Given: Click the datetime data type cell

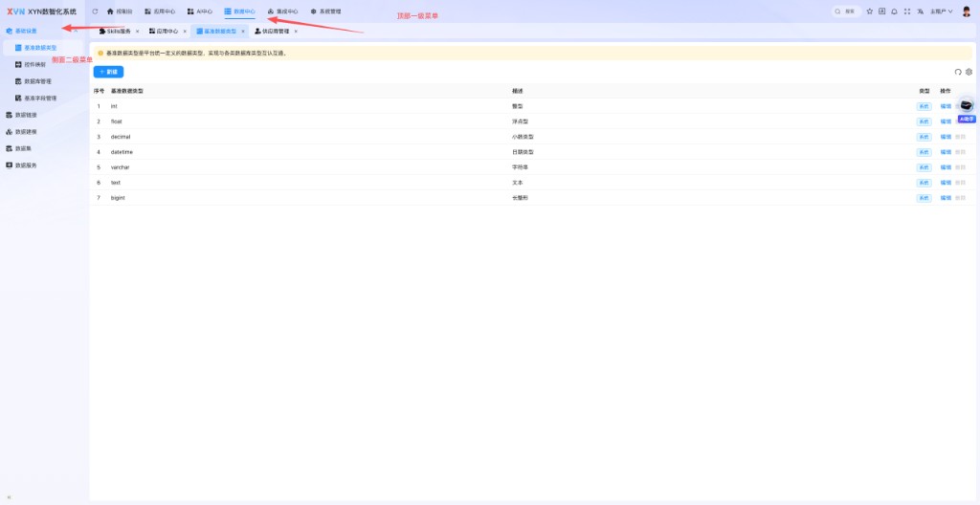Looking at the screenshot, I should 122,152.
